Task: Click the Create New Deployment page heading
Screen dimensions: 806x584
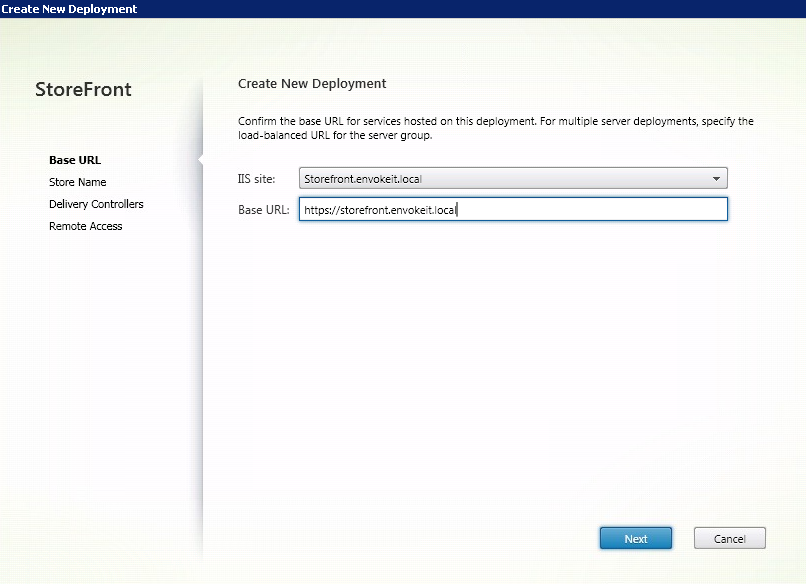Action: (x=312, y=83)
